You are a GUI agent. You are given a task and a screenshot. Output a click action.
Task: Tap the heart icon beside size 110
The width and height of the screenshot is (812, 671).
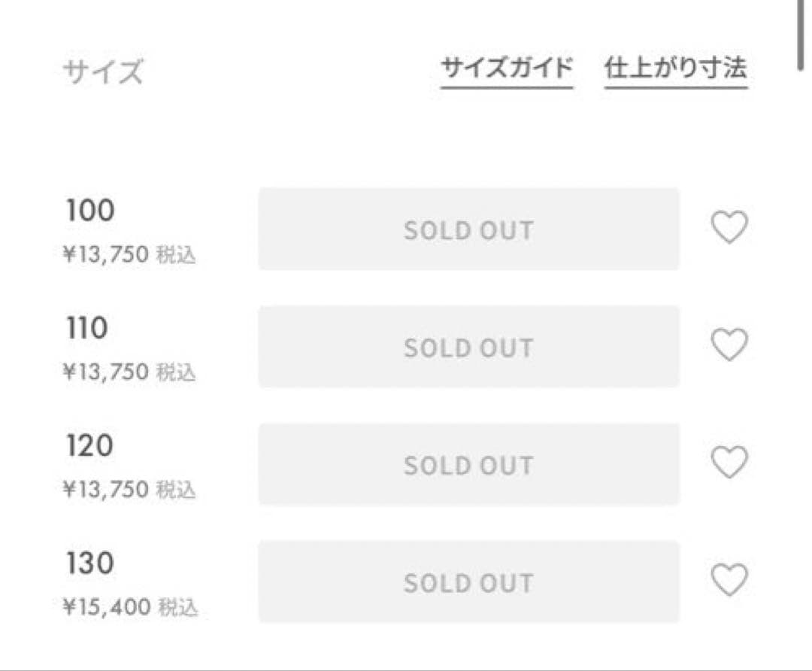(729, 345)
